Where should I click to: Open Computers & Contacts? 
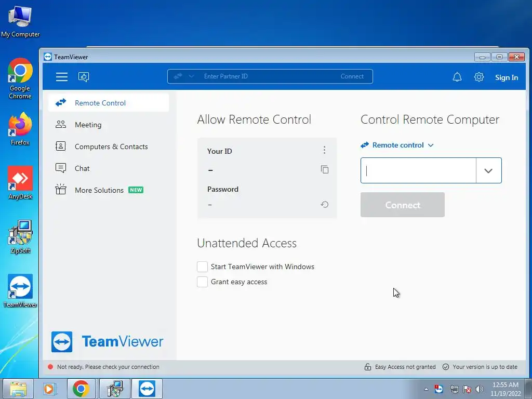tap(109, 147)
